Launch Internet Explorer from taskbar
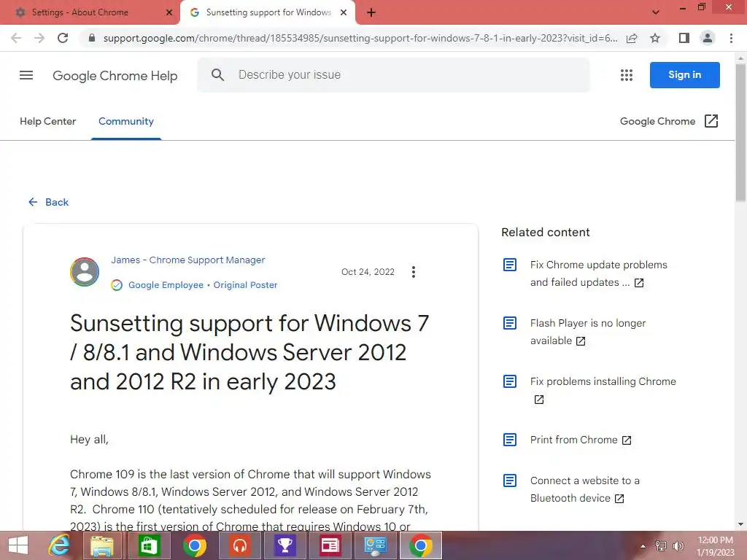 [x=58, y=545]
